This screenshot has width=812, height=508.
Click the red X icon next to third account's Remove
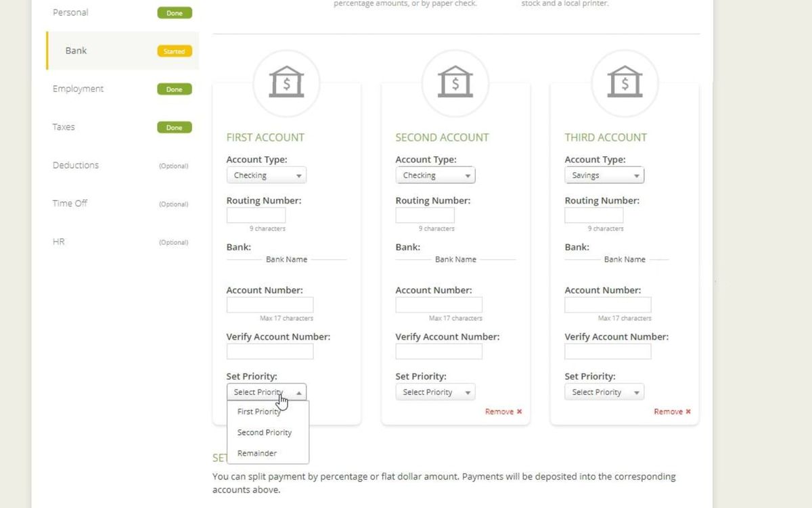point(687,411)
